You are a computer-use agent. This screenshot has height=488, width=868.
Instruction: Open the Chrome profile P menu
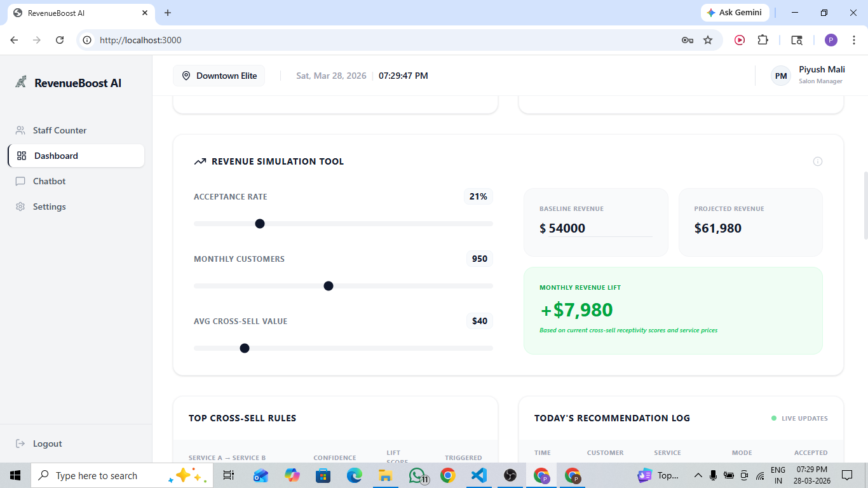[x=831, y=40]
